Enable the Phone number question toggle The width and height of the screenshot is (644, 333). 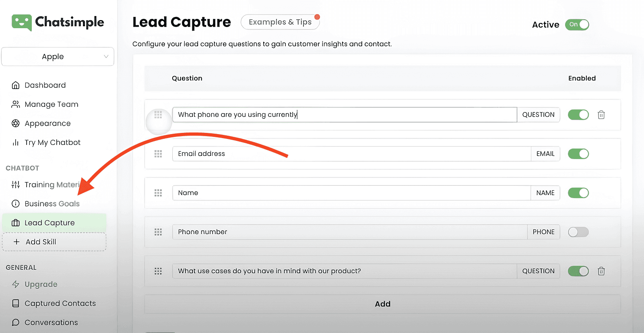[578, 232]
